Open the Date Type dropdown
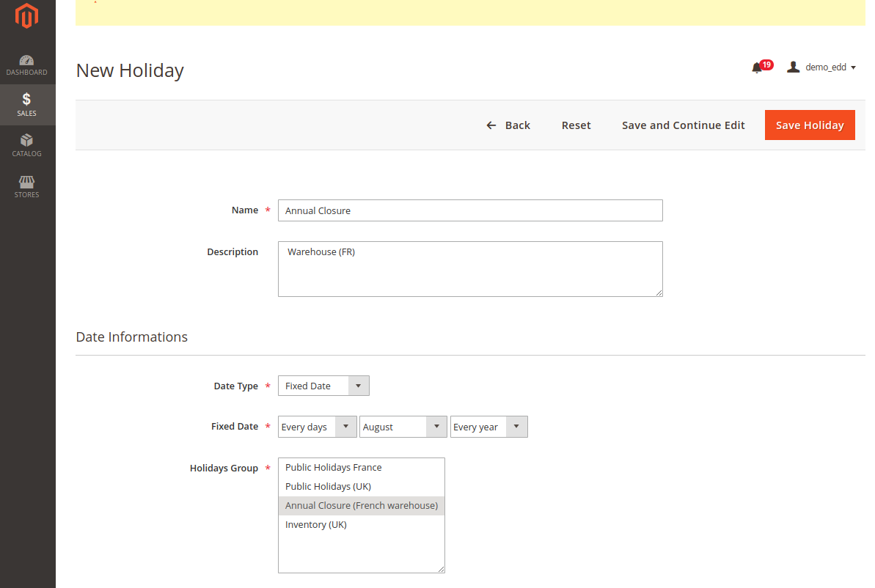Image resolution: width=875 pixels, height=588 pixels. [323, 386]
